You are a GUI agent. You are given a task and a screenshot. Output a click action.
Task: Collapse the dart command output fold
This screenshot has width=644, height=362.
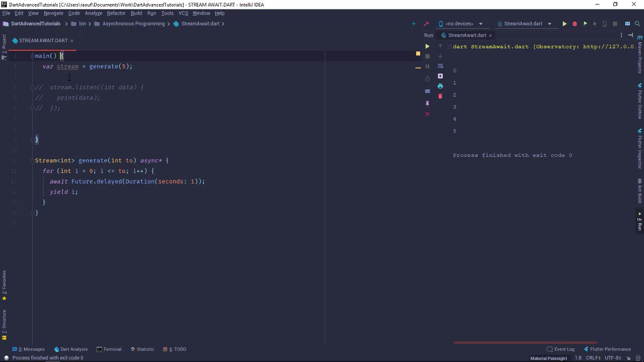point(449,46)
